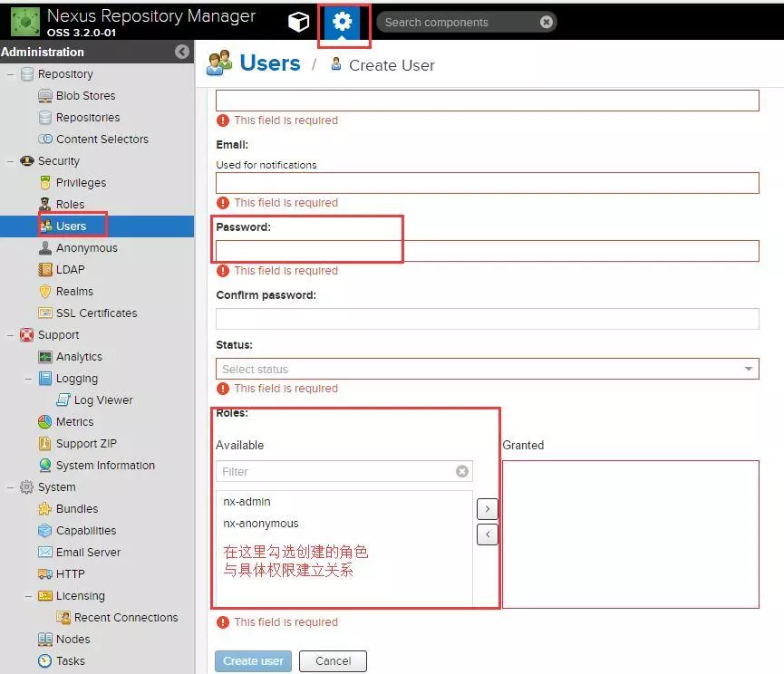784x674 pixels.
Task: Open the LDAP icon
Action: coord(45,269)
